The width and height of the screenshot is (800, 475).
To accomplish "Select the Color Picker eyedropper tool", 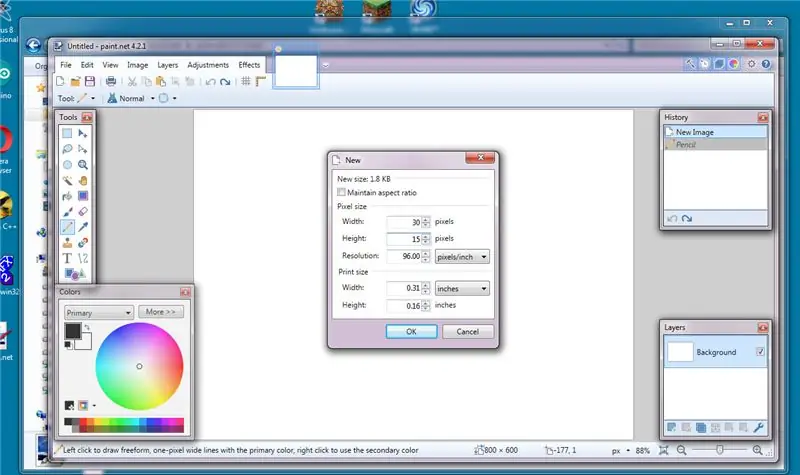I will (83, 227).
